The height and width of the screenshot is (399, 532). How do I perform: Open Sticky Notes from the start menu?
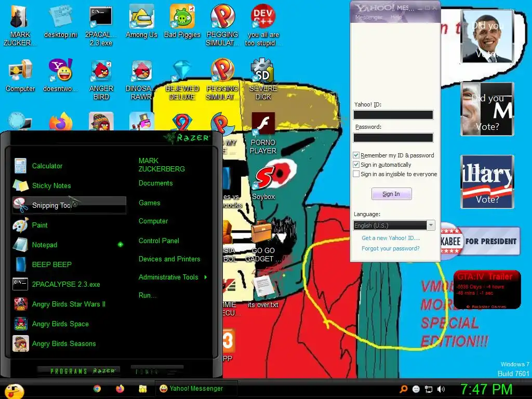click(x=69, y=185)
